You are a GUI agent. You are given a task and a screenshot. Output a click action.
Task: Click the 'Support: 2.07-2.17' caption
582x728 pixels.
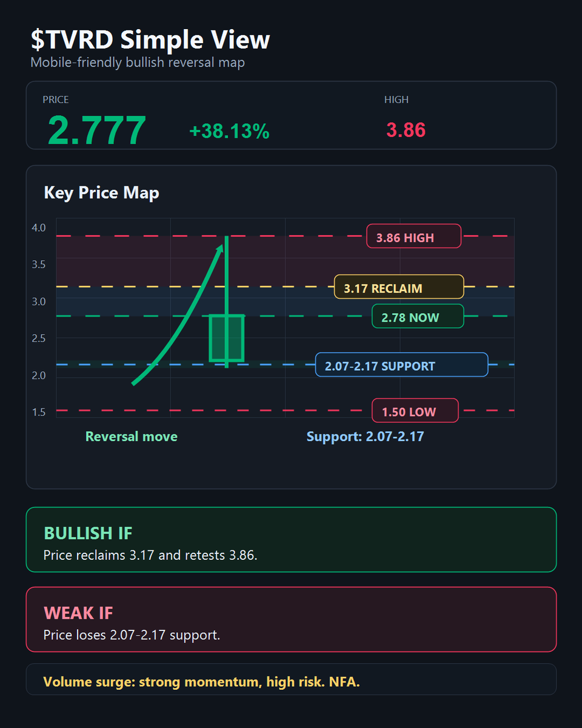[365, 436]
